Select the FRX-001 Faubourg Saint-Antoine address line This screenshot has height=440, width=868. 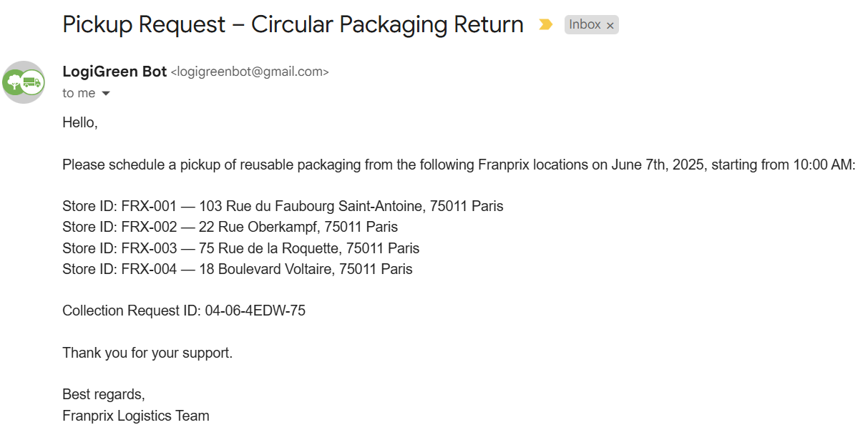[283, 206]
